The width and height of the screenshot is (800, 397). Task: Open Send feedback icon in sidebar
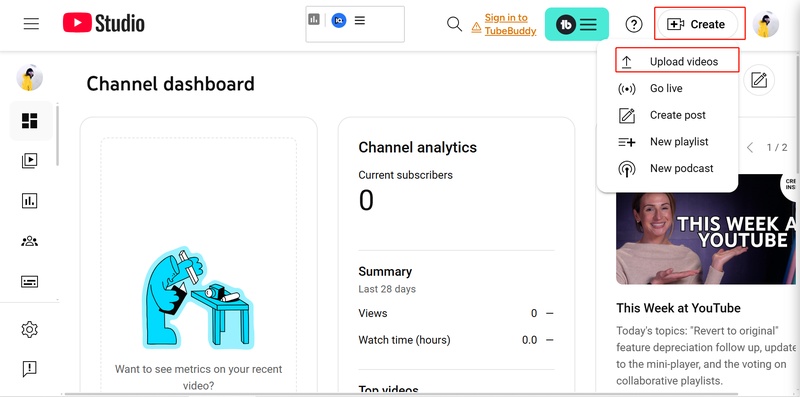tap(30, 369)
